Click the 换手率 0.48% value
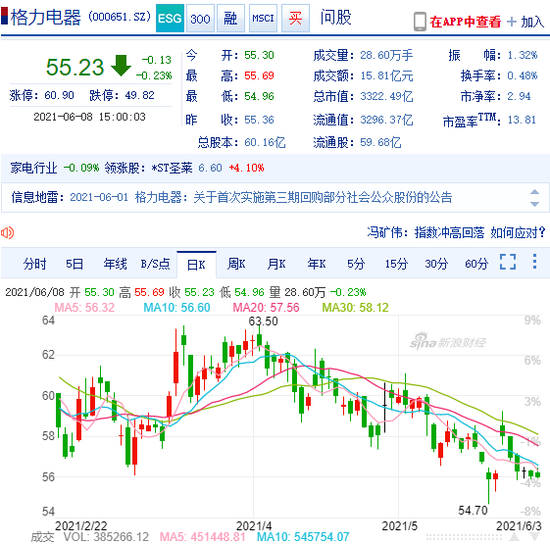Viewport: 550px width, 544px height. pos(522,75)
